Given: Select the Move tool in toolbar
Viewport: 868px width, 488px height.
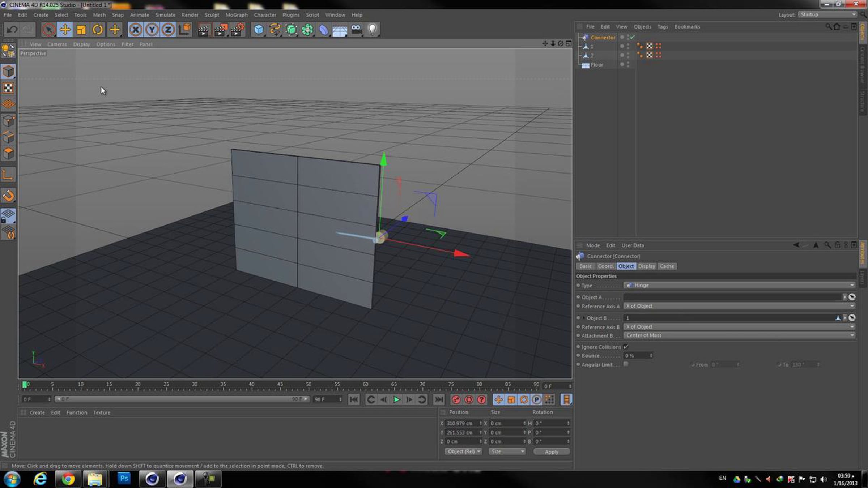Looking at the screenshot, I should [x=65, y=30].
